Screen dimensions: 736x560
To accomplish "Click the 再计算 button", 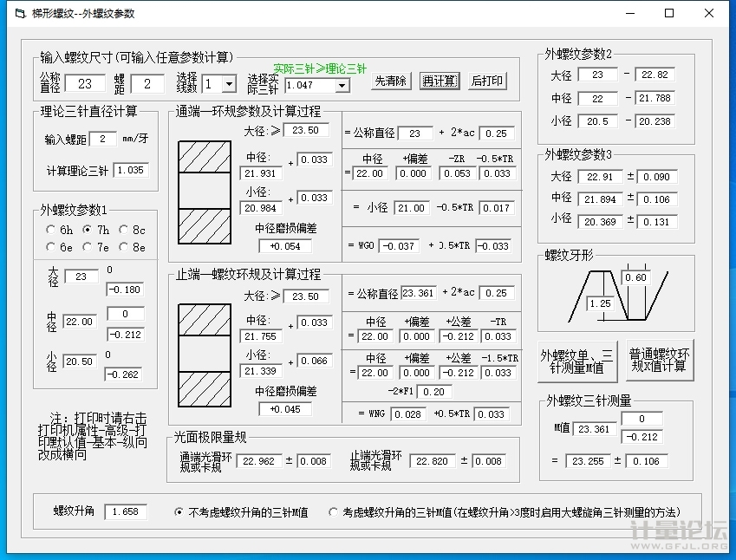I will point(440,81).
